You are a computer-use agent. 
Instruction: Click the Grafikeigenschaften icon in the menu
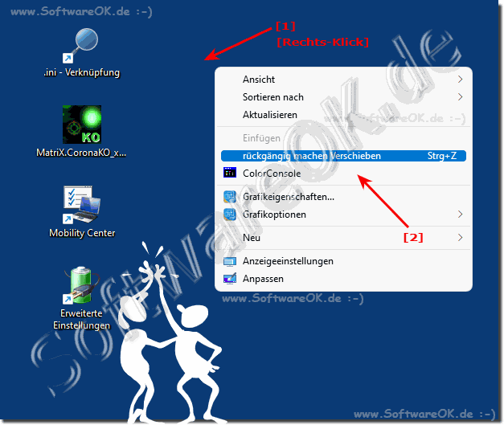point(230,197)
